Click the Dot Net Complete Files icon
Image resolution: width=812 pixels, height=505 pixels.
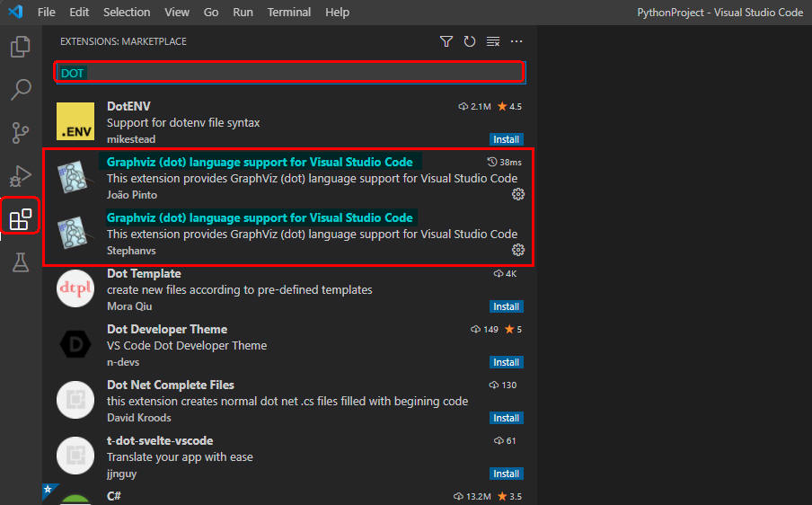pos(75,400)
